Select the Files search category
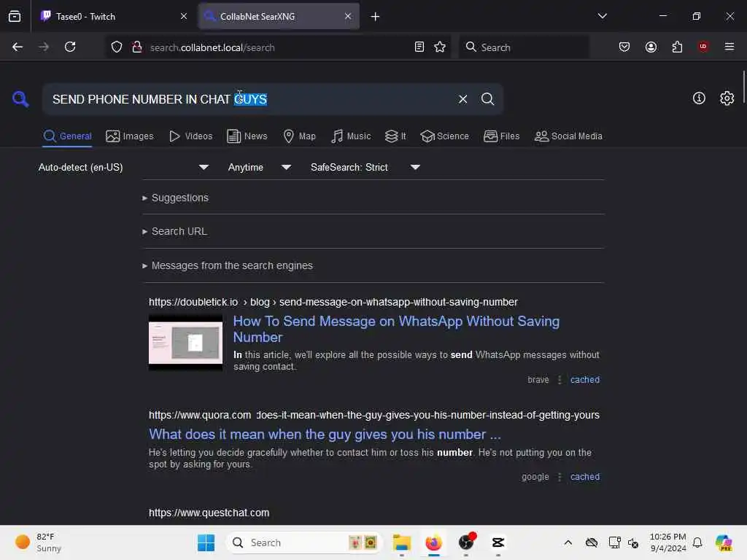This screenshot has width=747, height=560. point(501,136)
